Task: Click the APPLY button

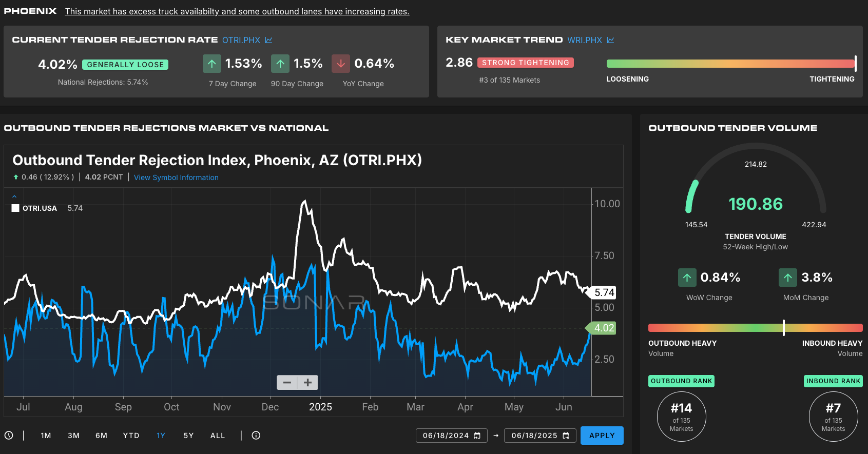Action: pos(602,436)
